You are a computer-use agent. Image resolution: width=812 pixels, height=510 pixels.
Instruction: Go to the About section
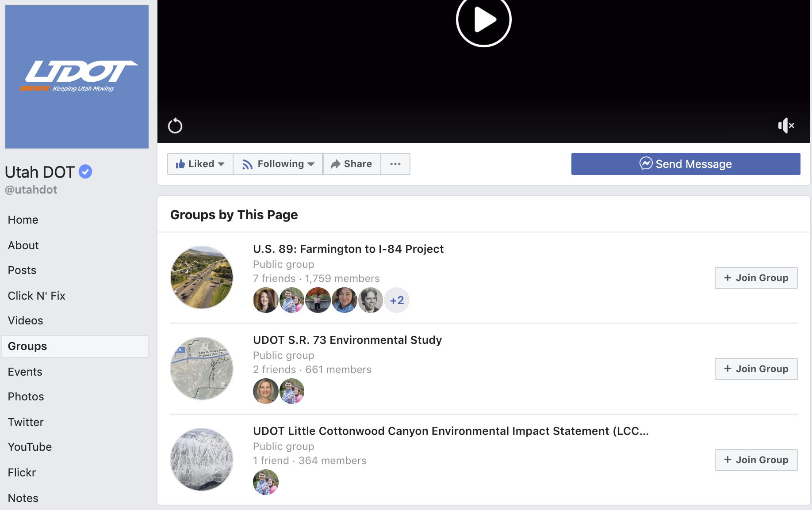click(x=23, y=245)
